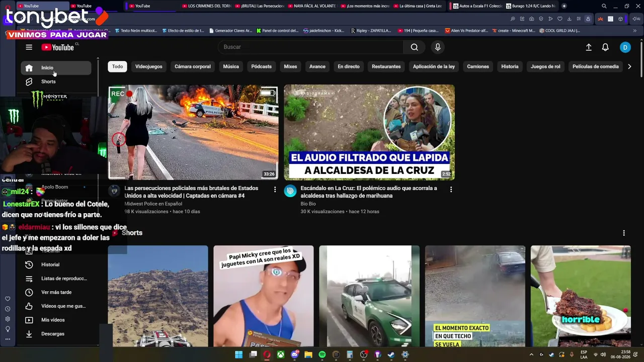This screenshot has width=644, height=362.
Task: Select the Cámara corporal filter chip
Action: (193, 66)
